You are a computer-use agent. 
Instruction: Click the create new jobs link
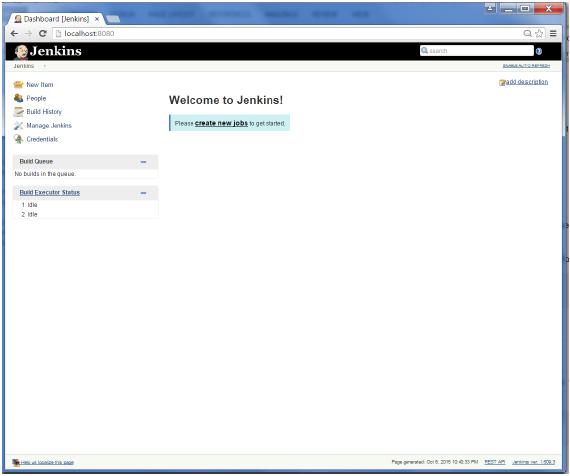221,123
